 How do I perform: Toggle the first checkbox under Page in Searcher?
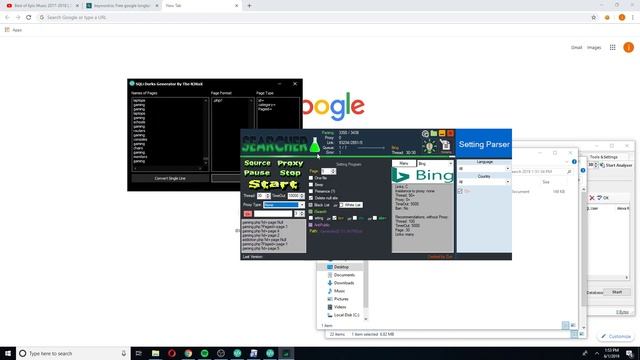point(311,178)
